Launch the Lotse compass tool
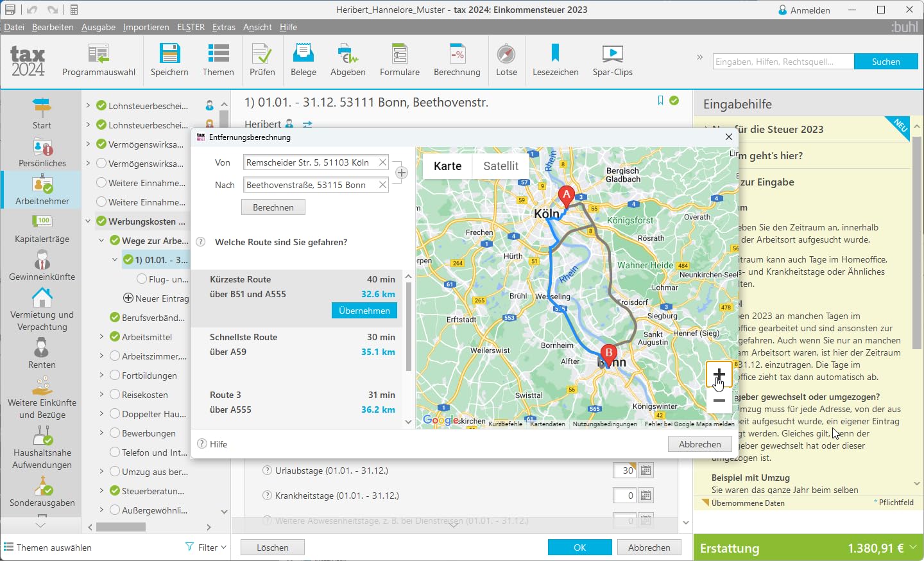 coord(506,60)
